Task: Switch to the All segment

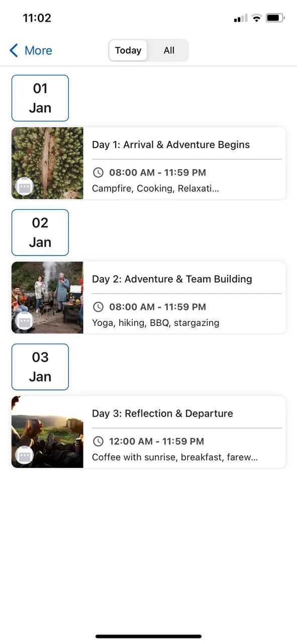Action: pyautogui.click(x=169, y=50)
